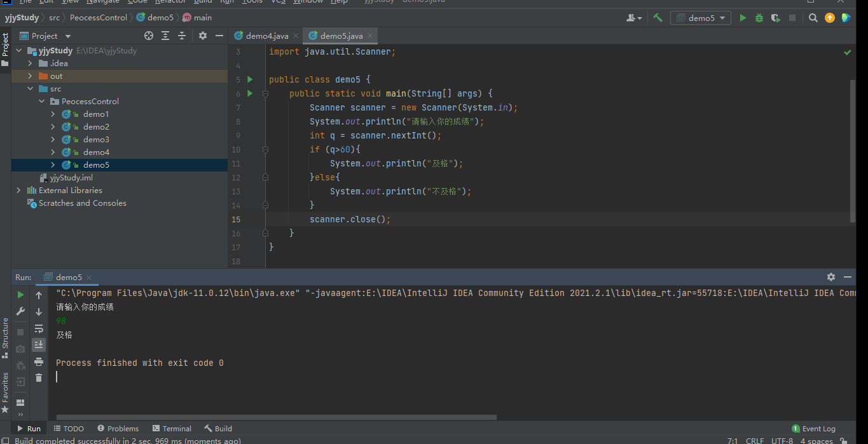The image size is (868, 444).
Task: Fold the if block at line 10
Action: pos(265,149)
